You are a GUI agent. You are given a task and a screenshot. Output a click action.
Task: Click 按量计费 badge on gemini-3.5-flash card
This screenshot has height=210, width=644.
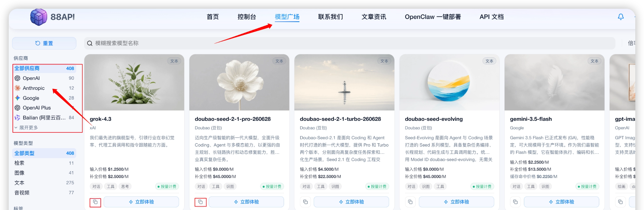tap(587, 186)
